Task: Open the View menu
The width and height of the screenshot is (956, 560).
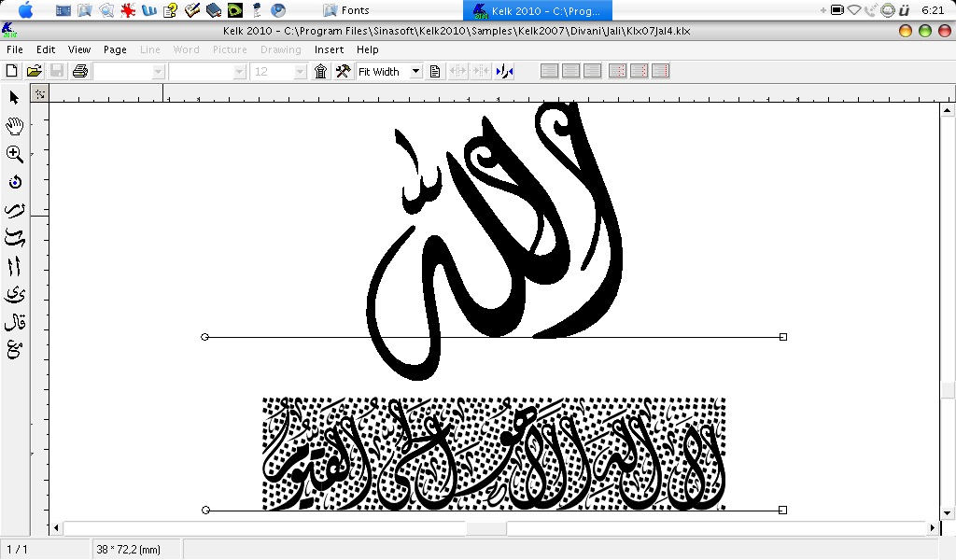Action: pyautogui.click(x=79, y=49)
